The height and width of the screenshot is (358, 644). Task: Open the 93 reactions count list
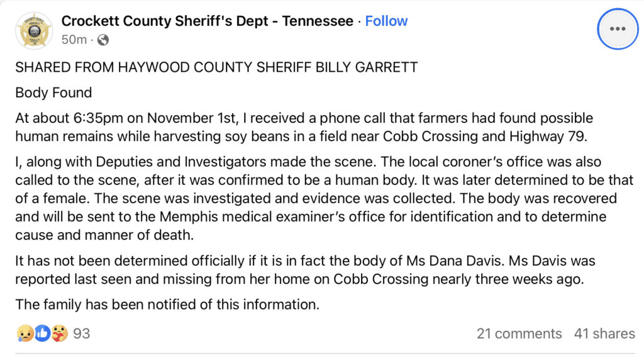81,333
